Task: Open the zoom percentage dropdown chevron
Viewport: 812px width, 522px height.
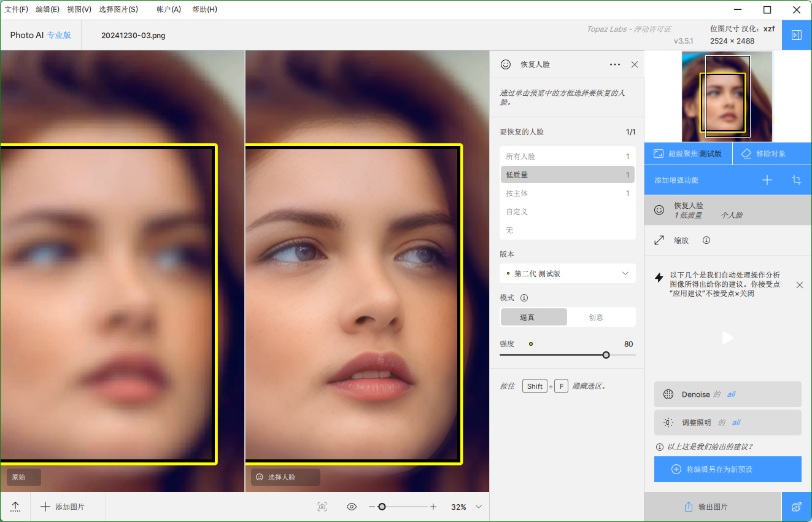Action: [479, 507]
